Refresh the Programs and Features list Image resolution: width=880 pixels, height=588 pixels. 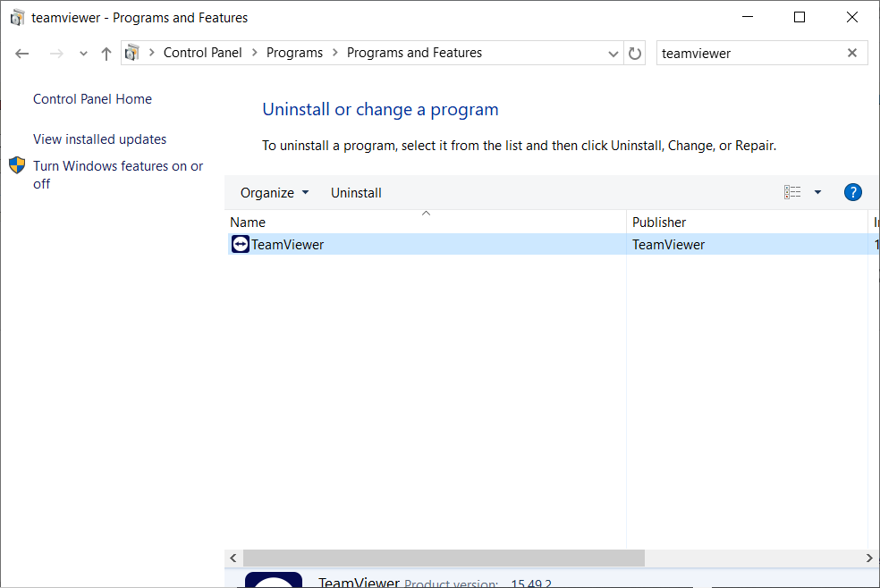(x=635, y=54)
